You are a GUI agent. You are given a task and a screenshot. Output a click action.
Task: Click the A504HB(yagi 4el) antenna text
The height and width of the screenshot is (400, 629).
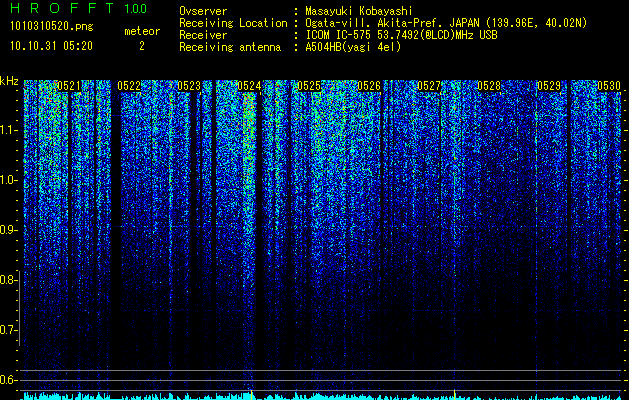[x=353, y=47]
